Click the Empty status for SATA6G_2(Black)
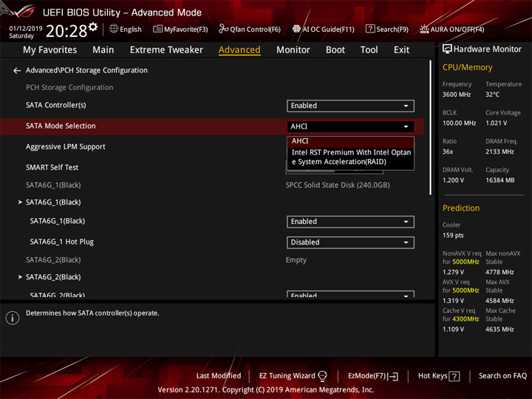 click(296, 260)
